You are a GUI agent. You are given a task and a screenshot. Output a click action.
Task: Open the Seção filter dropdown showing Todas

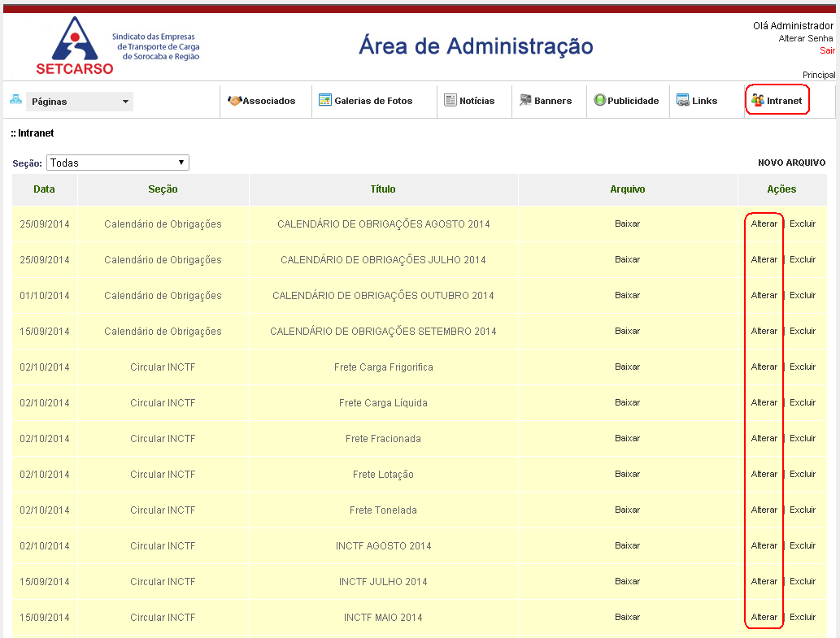tap(118, 163)
